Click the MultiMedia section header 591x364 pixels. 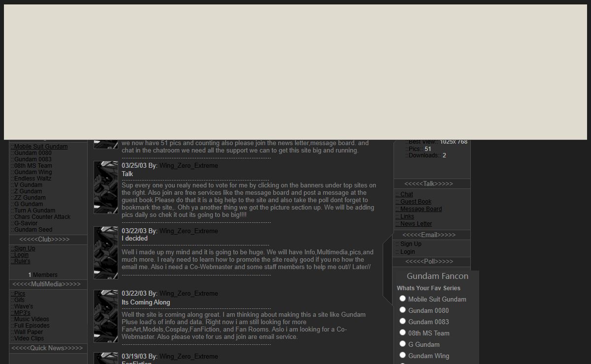(46, 284)
